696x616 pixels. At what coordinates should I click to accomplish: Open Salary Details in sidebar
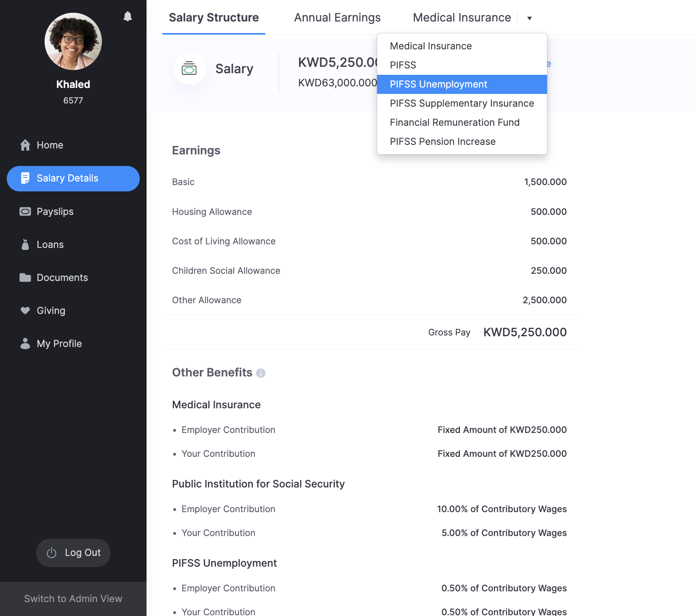(x=73, y=178)
